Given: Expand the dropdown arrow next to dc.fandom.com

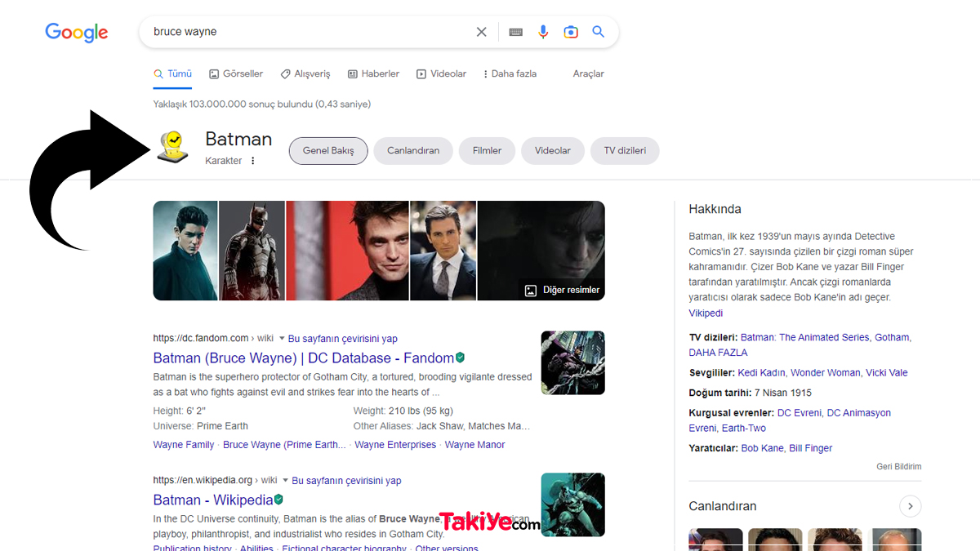Looking at the screenshot, I should tap(283, 338).
